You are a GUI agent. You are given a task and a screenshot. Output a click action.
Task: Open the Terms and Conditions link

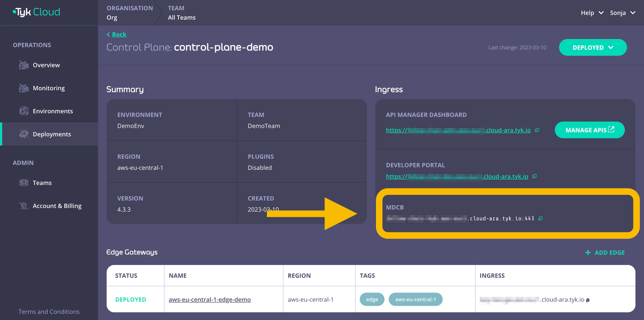coord(49,312)
